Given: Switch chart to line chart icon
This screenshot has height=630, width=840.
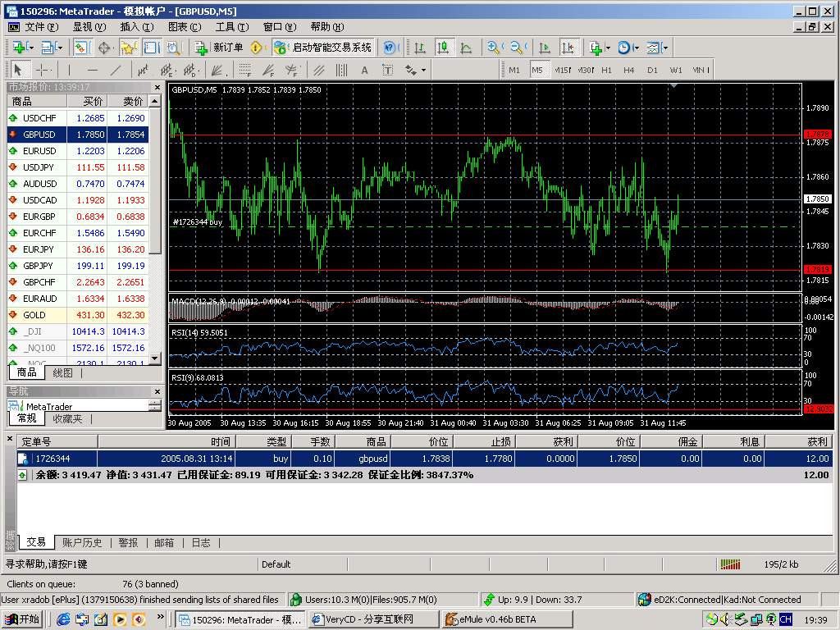Looking at the screenshot, I should point(466,48).
